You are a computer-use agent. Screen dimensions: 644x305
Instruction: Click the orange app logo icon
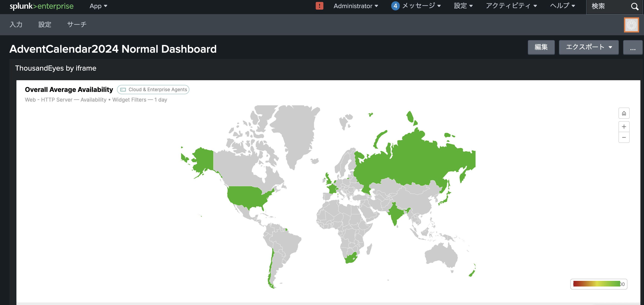tap(631, 25)
